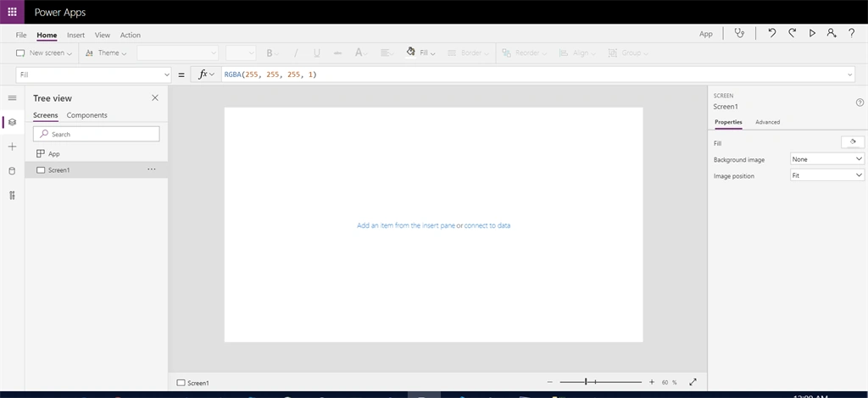Open the Insert plus icon in sidebar

[12, 146]
